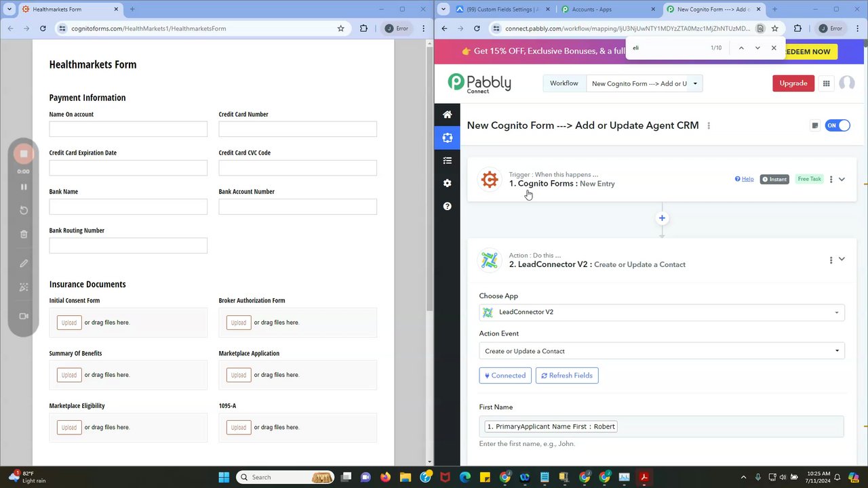Upload file for 1095-A
The height and width of the screenshot is (488, 868).
click(x=239, y=428)
